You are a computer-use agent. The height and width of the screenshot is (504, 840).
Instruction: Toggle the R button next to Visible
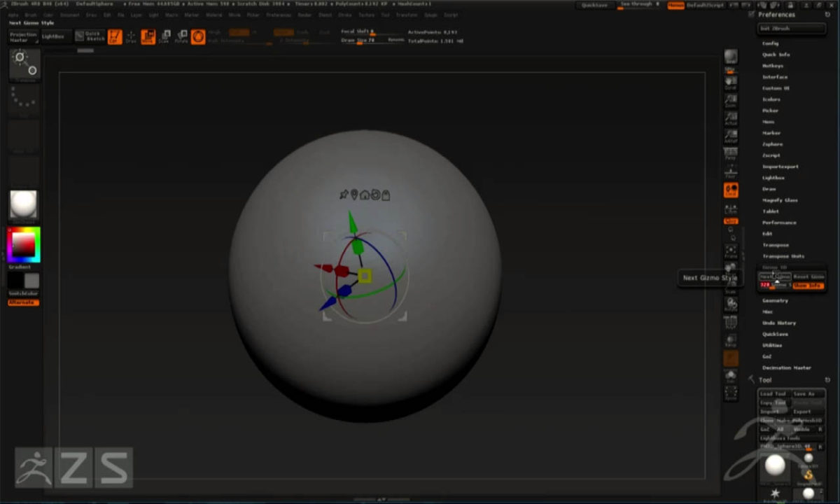821,428
